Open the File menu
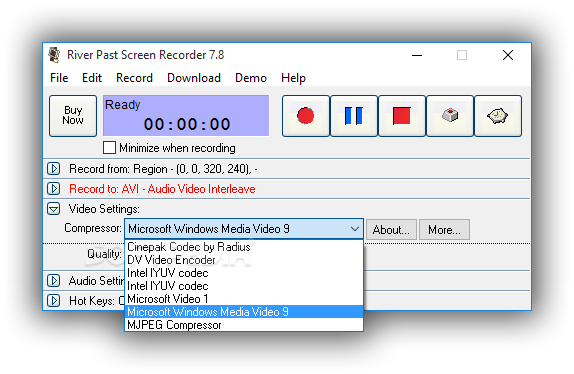Screen dimensions: 574x374 pyautogui.click(x=59, y=78)
